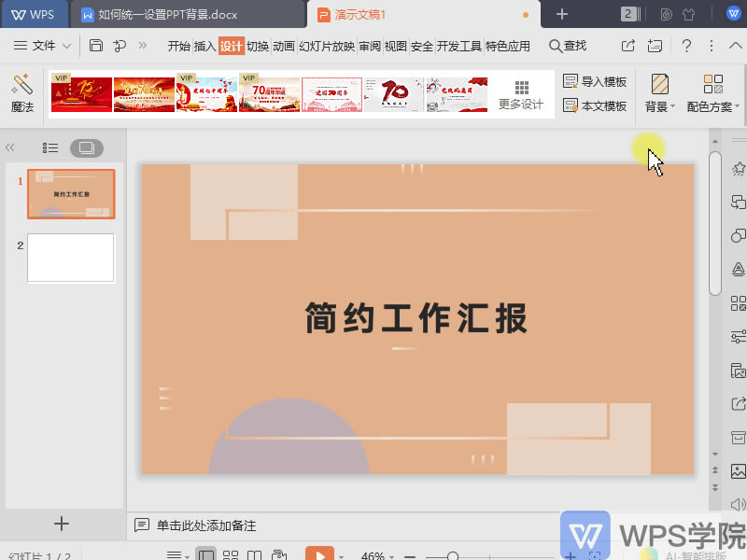Switch to the 插入 ribbon tab

coord(204,45)
